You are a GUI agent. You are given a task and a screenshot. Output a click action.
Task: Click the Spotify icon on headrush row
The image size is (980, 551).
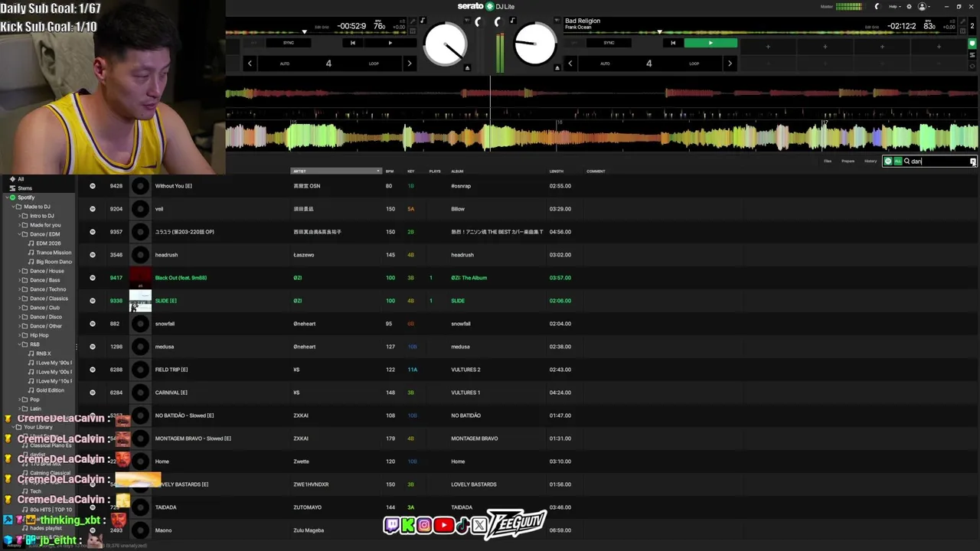[93, 255]
